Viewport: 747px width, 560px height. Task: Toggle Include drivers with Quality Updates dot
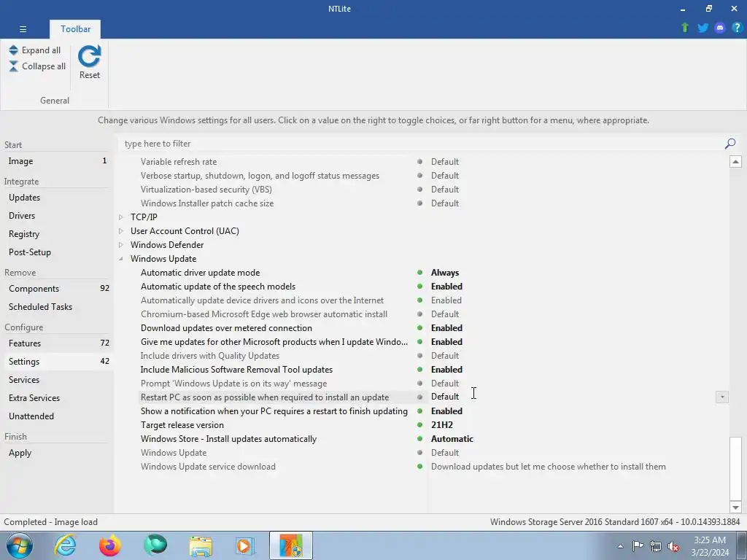coord(419,356)
